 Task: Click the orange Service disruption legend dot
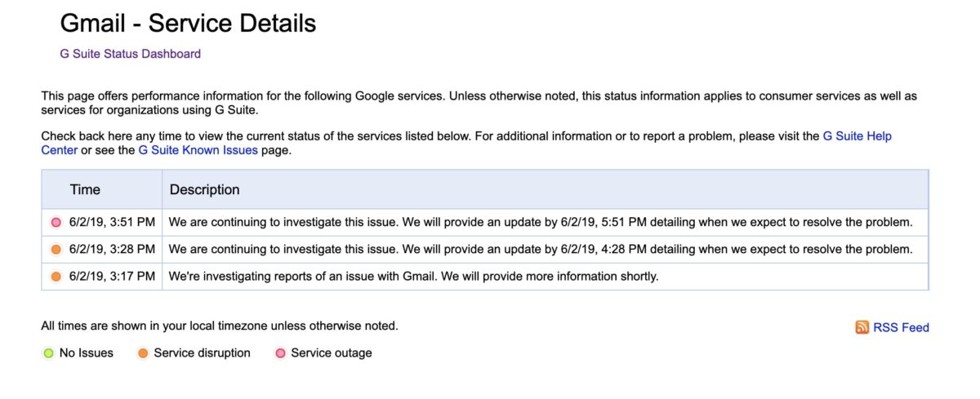[x=143, y=353]
